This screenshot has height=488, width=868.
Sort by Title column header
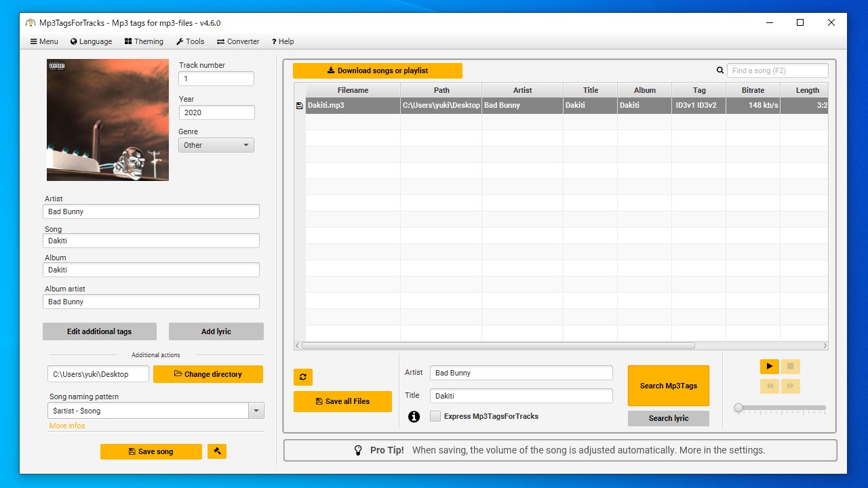591,90
